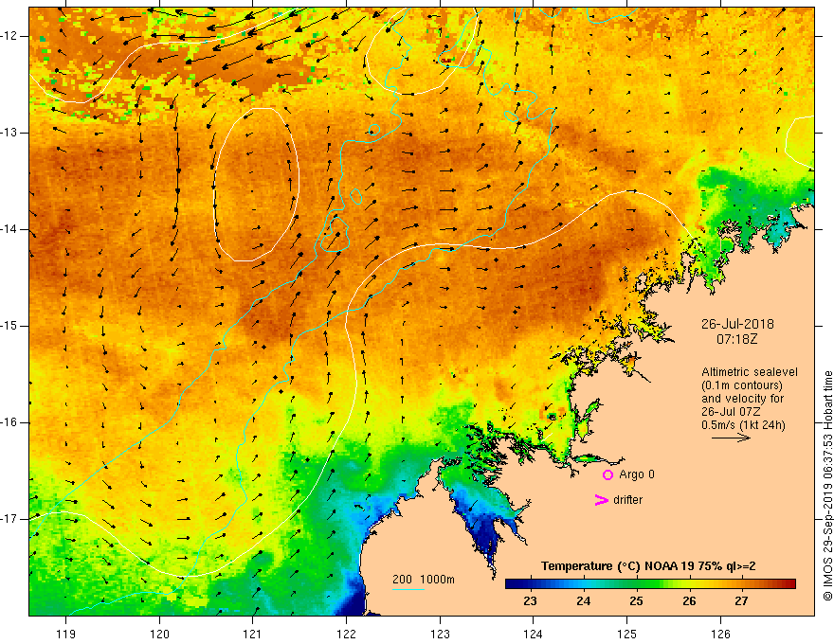Click the dark red end of the temperature colorbar
Viewport: 834px width, 644px height.
[789, 584]
